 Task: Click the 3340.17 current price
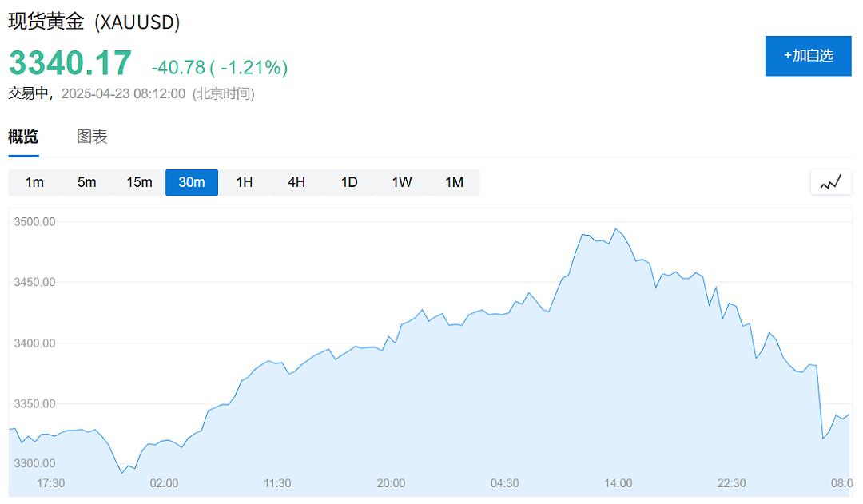(x=70, y=63)
